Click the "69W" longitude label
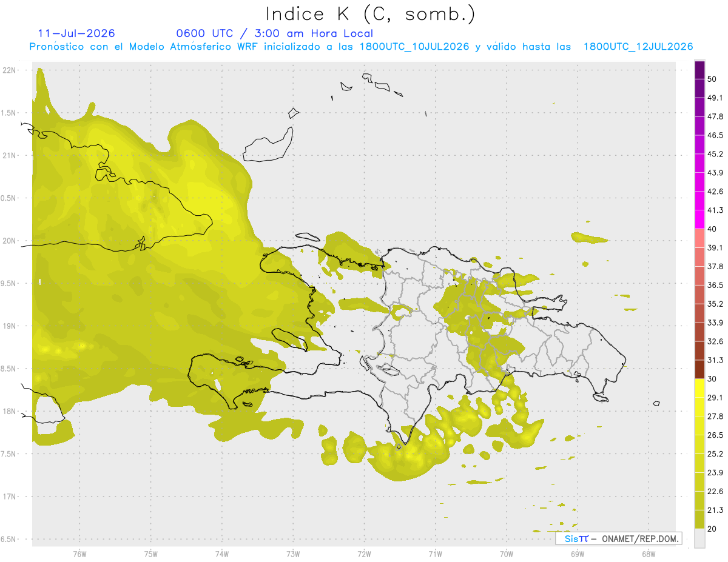The height and width of the screenshot is (562, 728). click(578, 555)
